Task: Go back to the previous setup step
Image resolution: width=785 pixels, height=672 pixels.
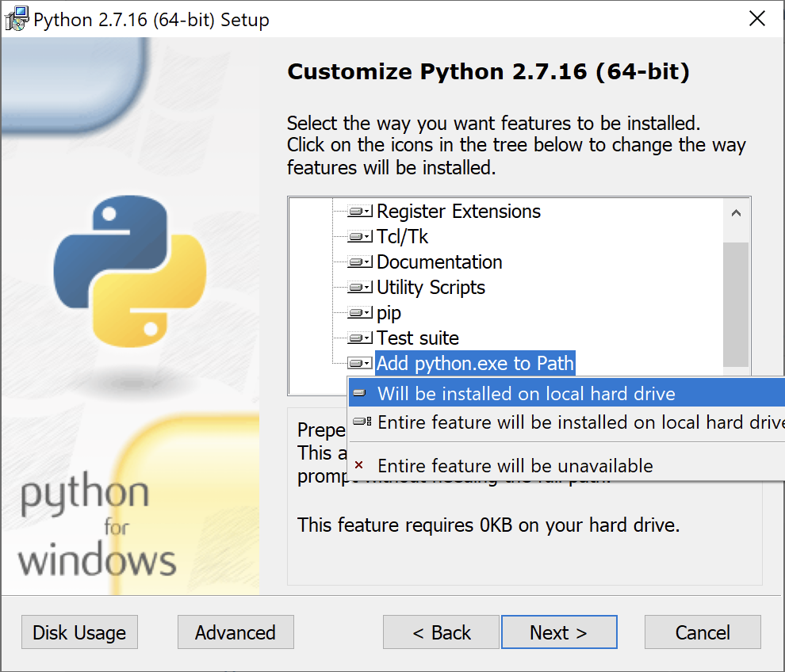Action: point(441,632)
